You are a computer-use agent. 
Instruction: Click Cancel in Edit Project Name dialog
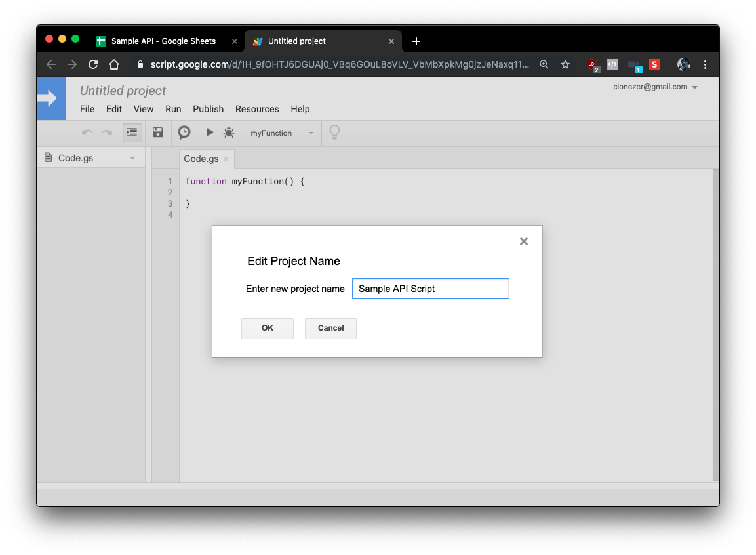pos(330,329)
